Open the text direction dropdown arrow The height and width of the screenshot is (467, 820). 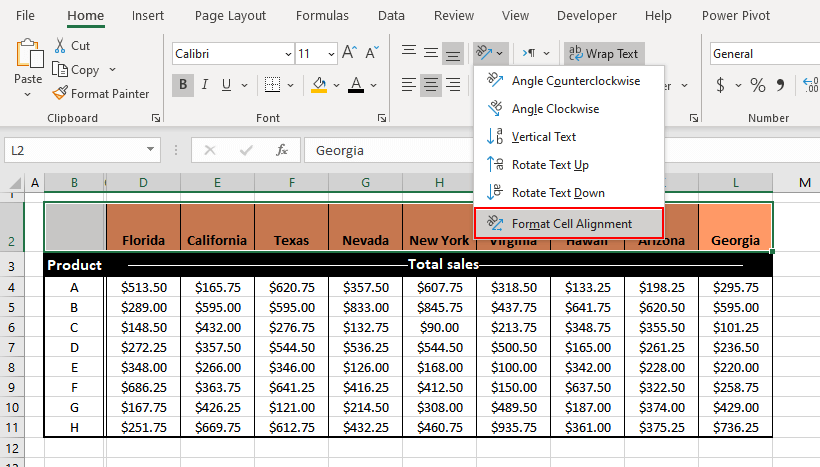coord(546,53)
